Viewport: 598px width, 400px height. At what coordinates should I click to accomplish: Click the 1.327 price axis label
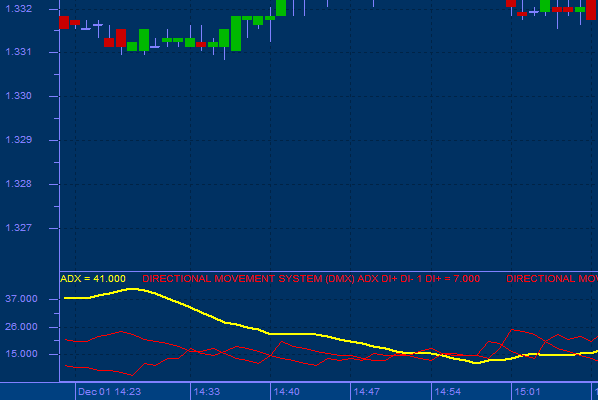pos(19,228)
